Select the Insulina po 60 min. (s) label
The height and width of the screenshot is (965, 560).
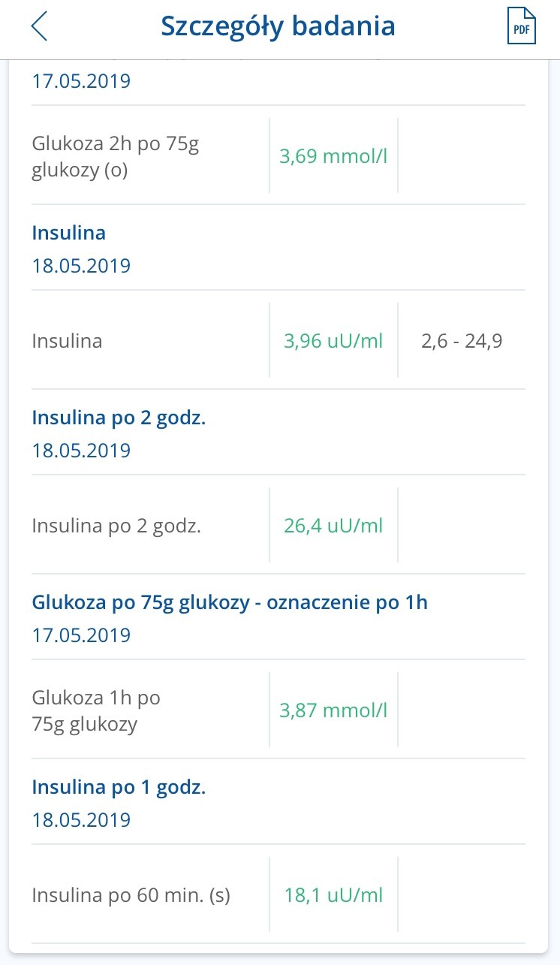(131, 895)
